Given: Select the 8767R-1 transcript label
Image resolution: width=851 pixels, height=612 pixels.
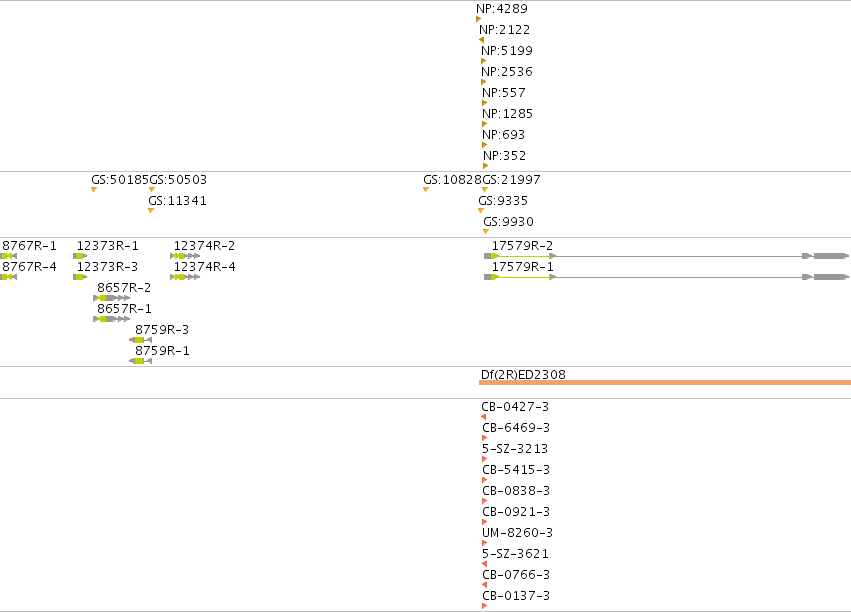Looking at the screenshot, I should [x=29, y=246].
